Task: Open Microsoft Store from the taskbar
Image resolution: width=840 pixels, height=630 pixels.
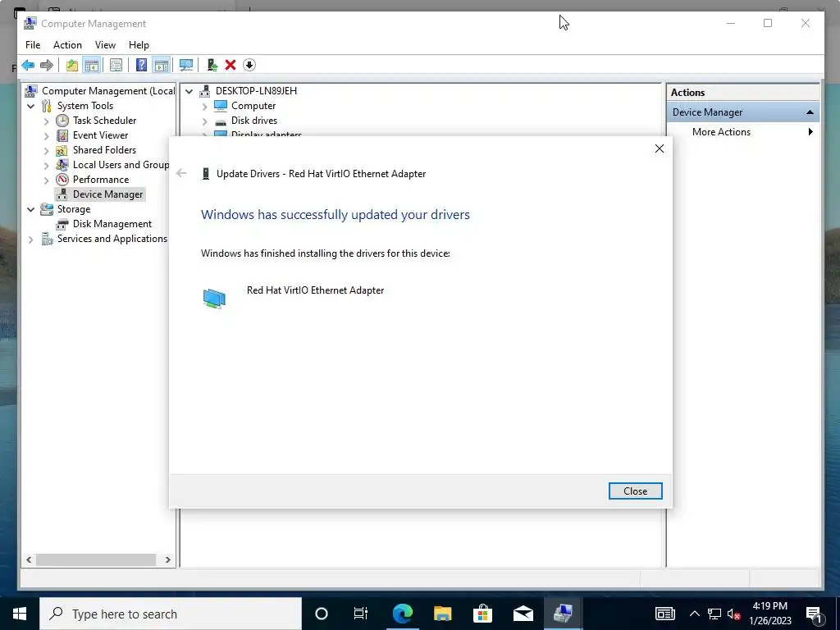Action: 482,614
